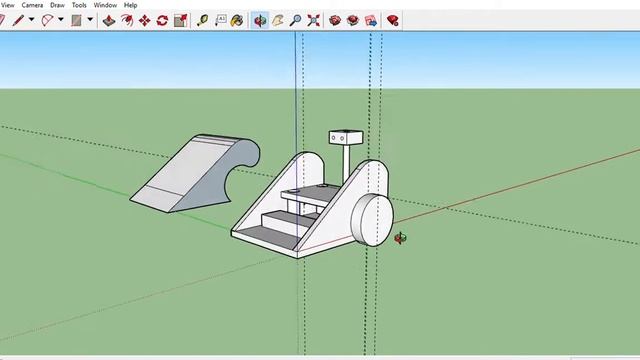Expand the Arc tool dropdown arrow
This screenshot has width=640, height=360.
61,20
